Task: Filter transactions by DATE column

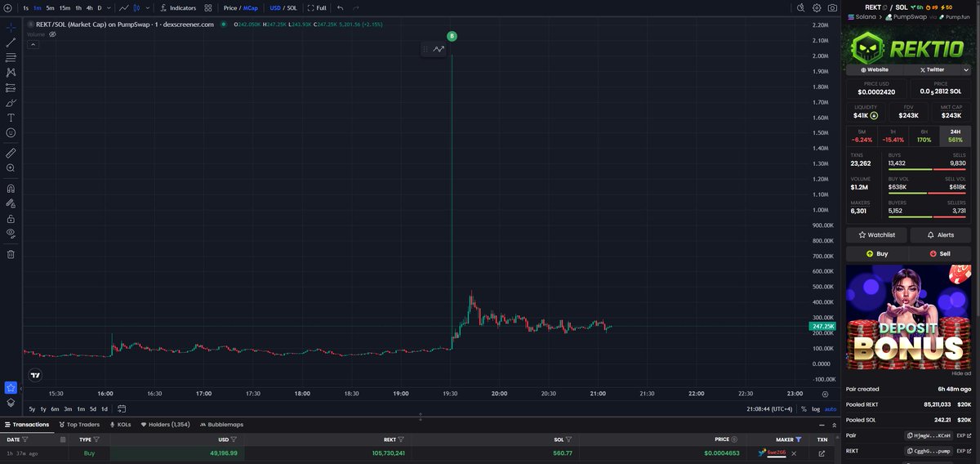Action: 25,439
